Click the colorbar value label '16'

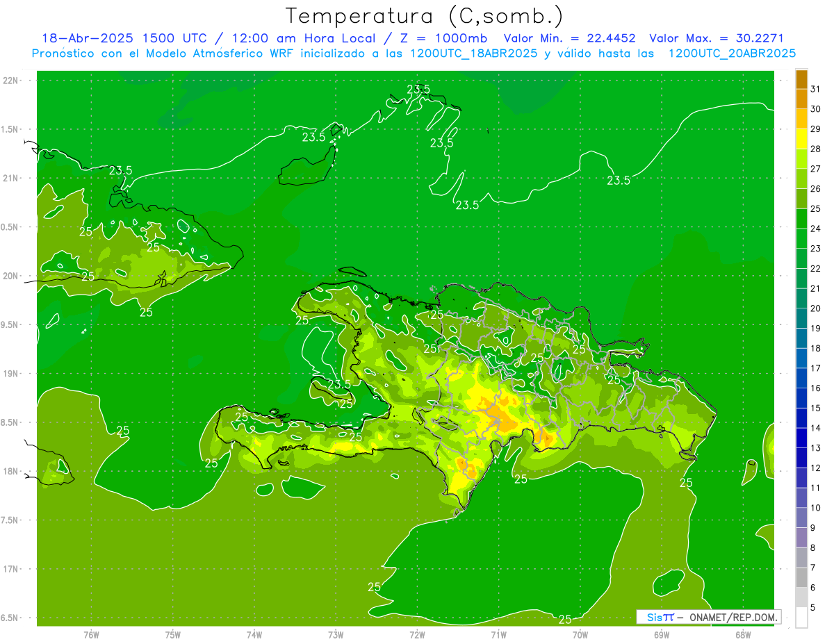(x=815, y=388)
